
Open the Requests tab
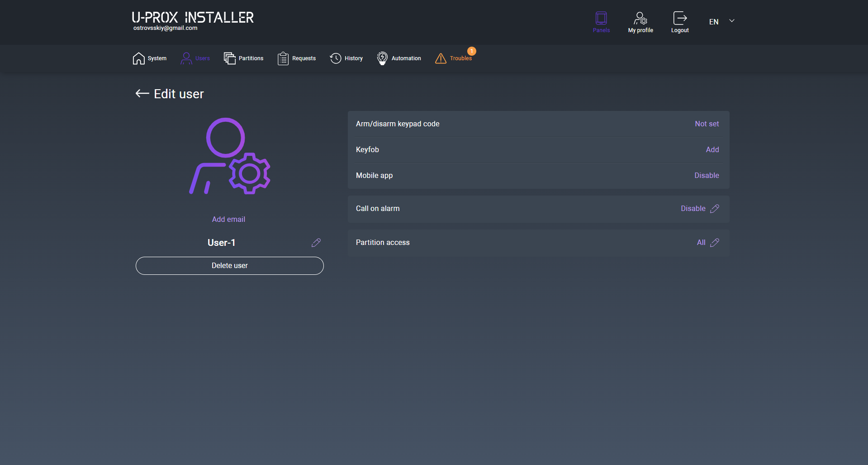(297, 58)
